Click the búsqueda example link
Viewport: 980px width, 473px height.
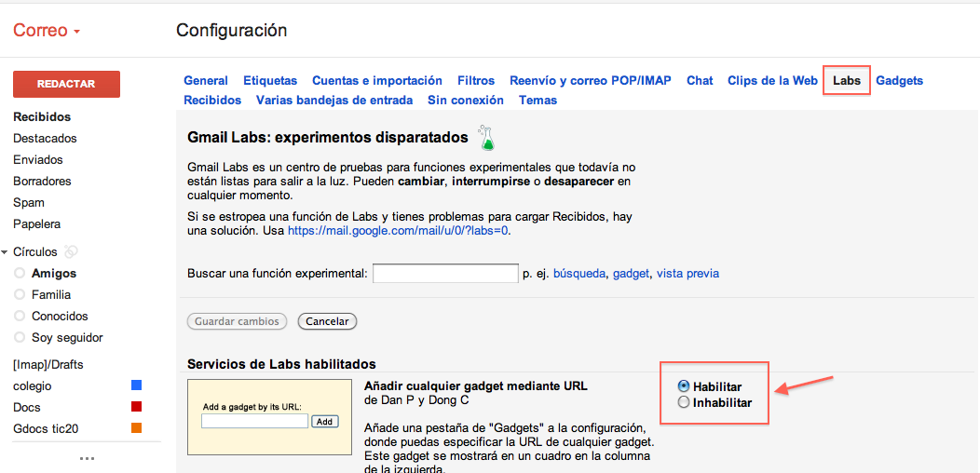580,273
